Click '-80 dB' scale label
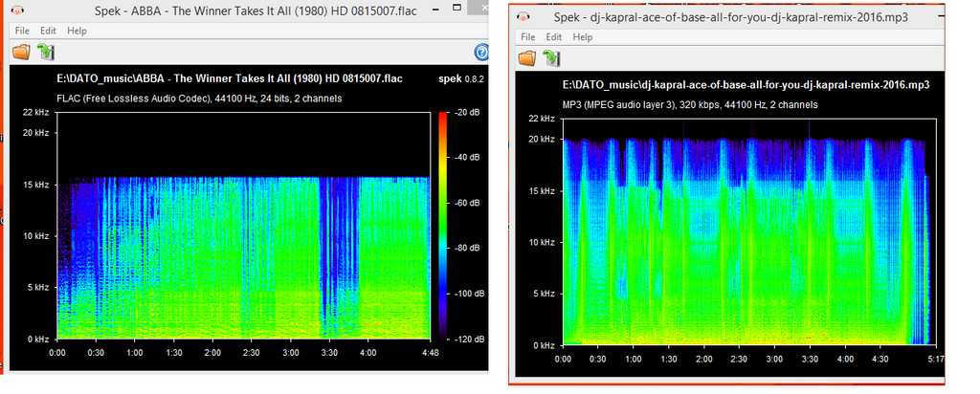The height and width of the screenshot is (394, 980). [x=468, y=249]
